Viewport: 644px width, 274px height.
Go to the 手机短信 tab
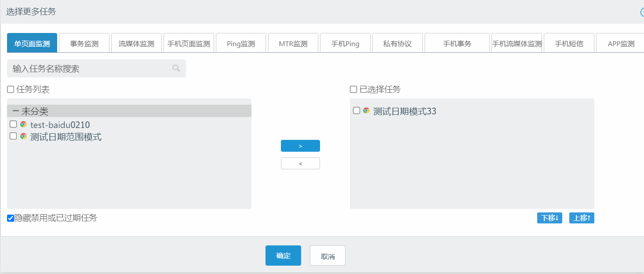tap(569, 44)
